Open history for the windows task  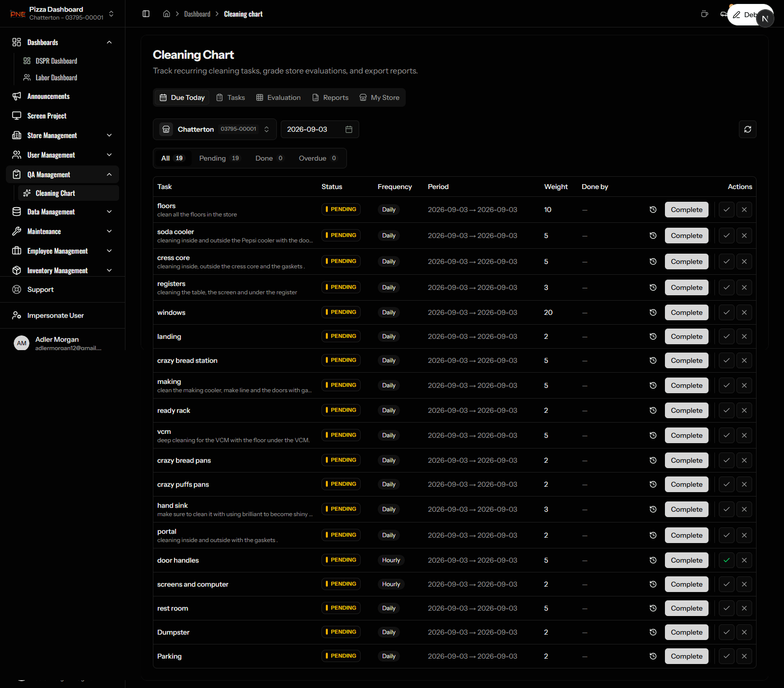pos(653,312)
